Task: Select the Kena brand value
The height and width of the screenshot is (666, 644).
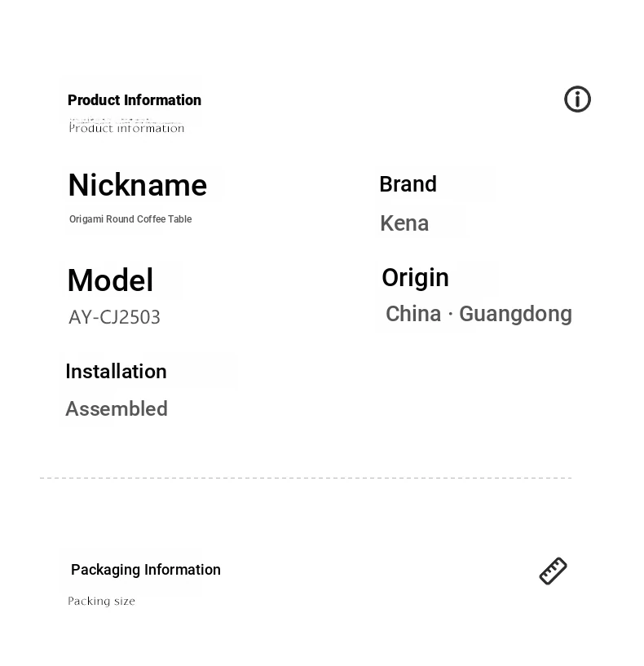Action: pyautogui.click(x=404, y=223)
